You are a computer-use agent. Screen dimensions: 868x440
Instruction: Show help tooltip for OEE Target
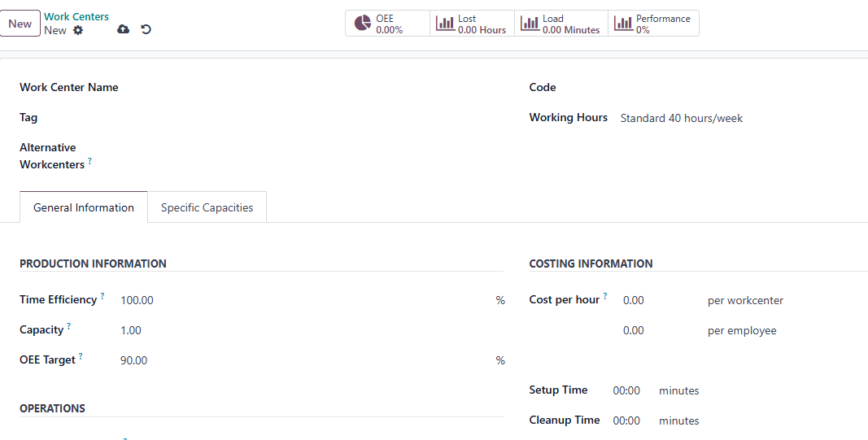(81, 356)
